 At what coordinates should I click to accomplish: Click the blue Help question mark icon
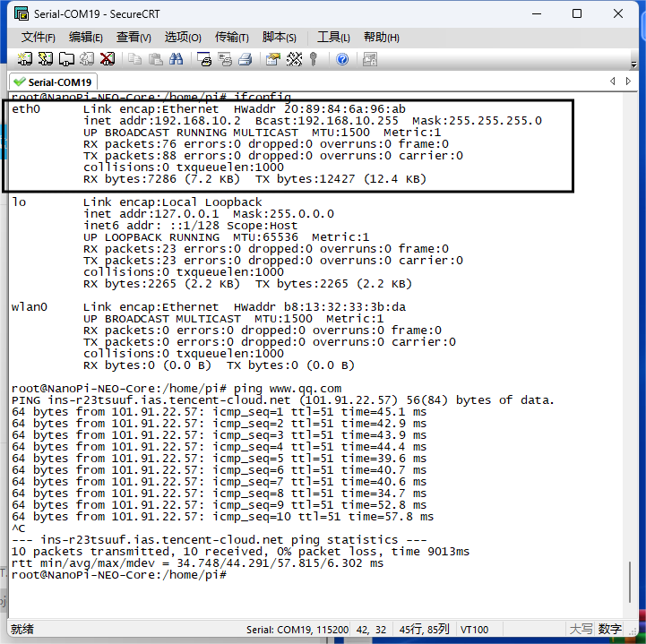pos(342,59)
